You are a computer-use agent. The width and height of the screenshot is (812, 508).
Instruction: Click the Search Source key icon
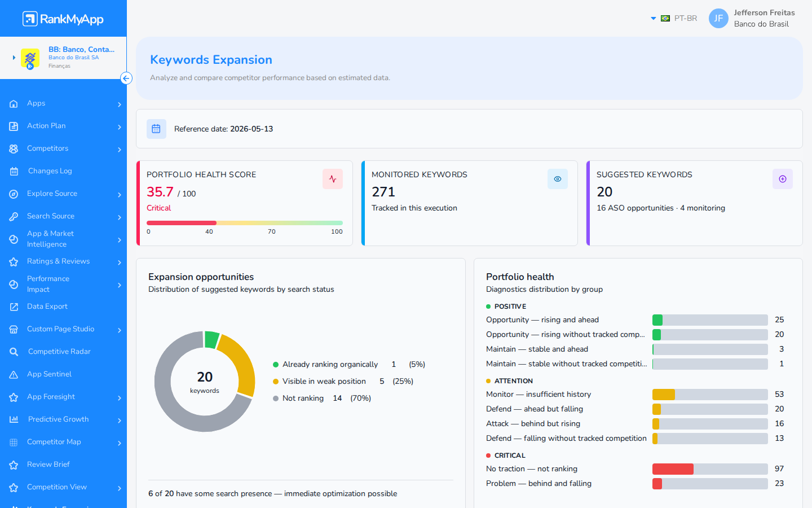(14, 217)
